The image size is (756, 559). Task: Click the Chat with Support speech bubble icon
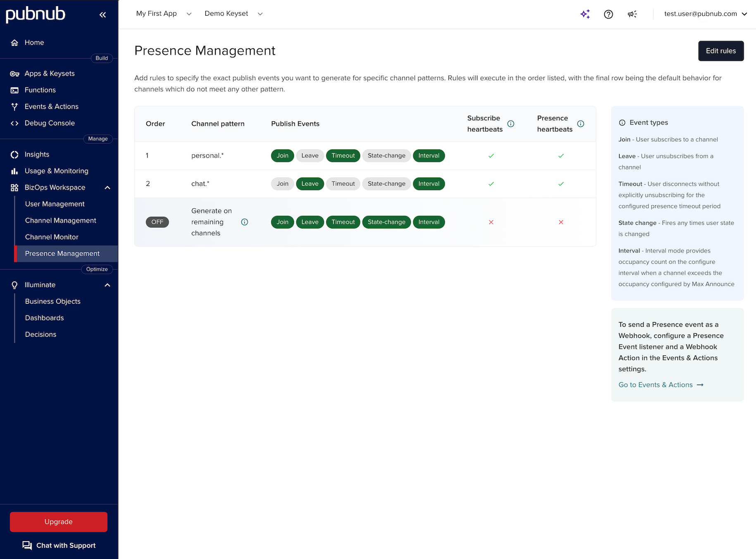click(x=27, y=545)
